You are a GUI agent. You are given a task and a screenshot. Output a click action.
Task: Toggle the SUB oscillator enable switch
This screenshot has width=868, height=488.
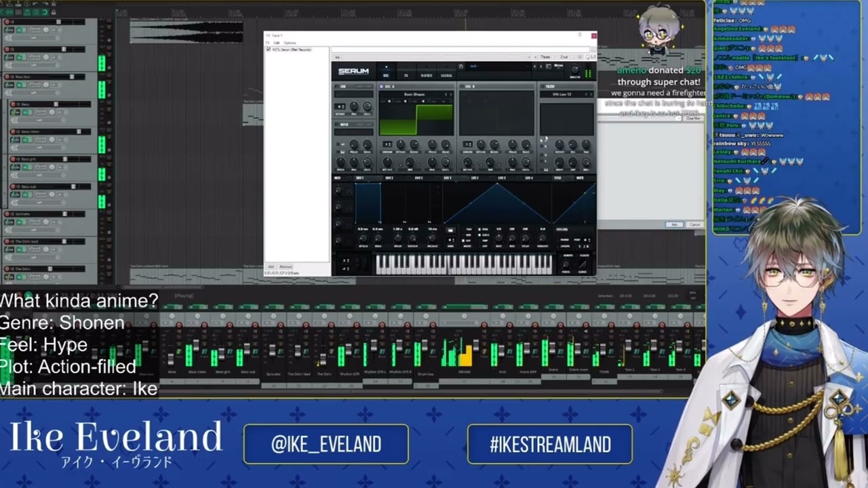pyautogui.click(x=336, y=87)
